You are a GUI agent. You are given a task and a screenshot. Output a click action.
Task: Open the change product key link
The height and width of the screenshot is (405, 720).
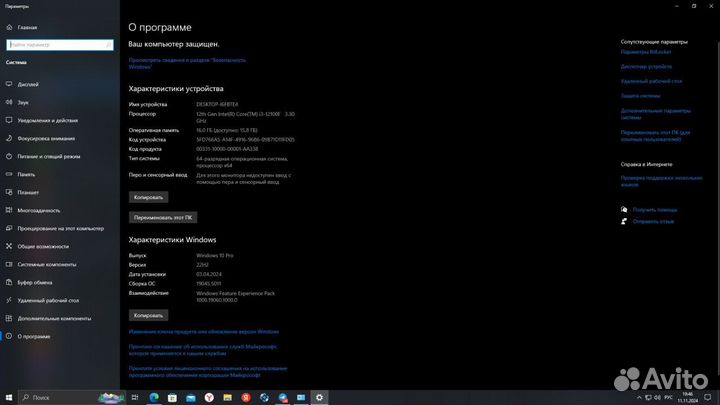click(x=204, y=332)
